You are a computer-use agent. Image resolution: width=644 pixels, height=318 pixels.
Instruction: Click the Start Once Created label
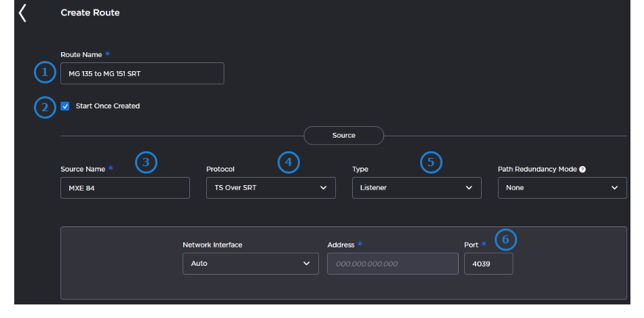coord(107,106)
